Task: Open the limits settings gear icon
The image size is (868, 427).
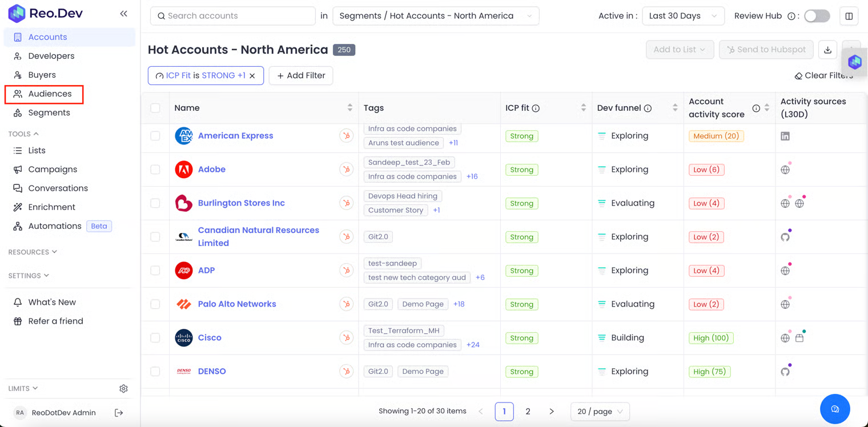Action: 123,389
